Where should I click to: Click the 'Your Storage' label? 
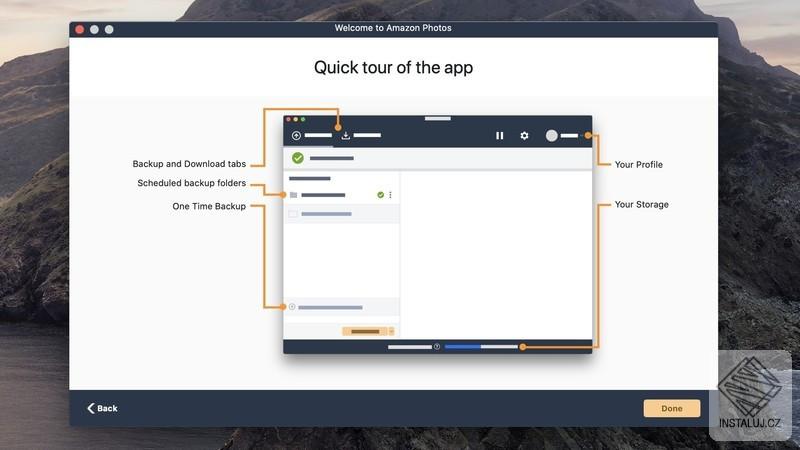[x=641, y=204]
